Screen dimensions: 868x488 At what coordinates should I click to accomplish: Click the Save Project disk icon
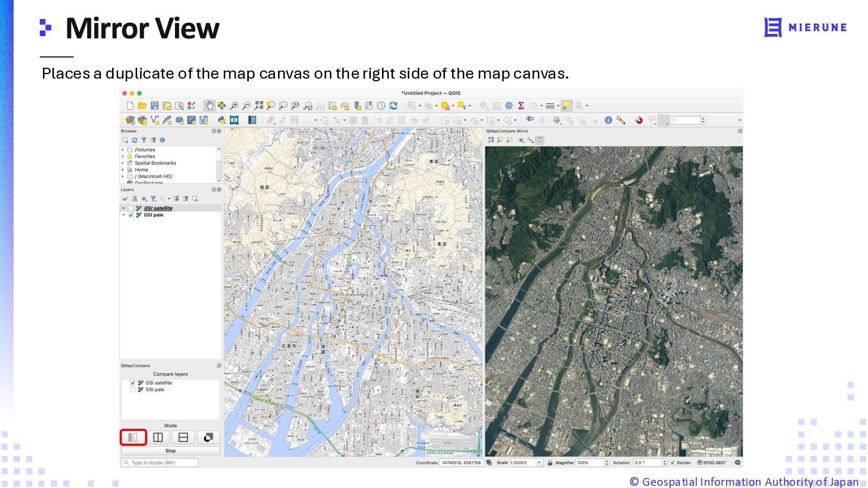[x=155, y=106]
